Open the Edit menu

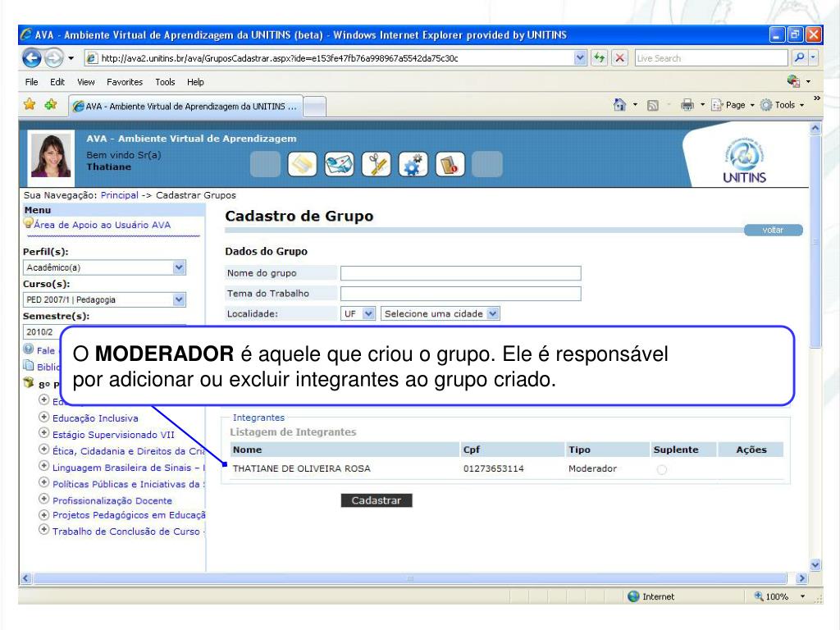pos(57,82)
